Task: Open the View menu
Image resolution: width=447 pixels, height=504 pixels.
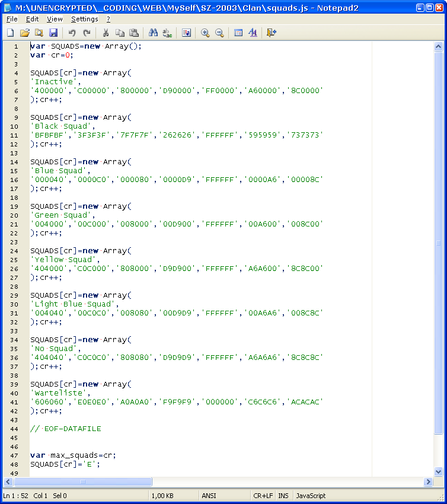Action: [55, 19]
